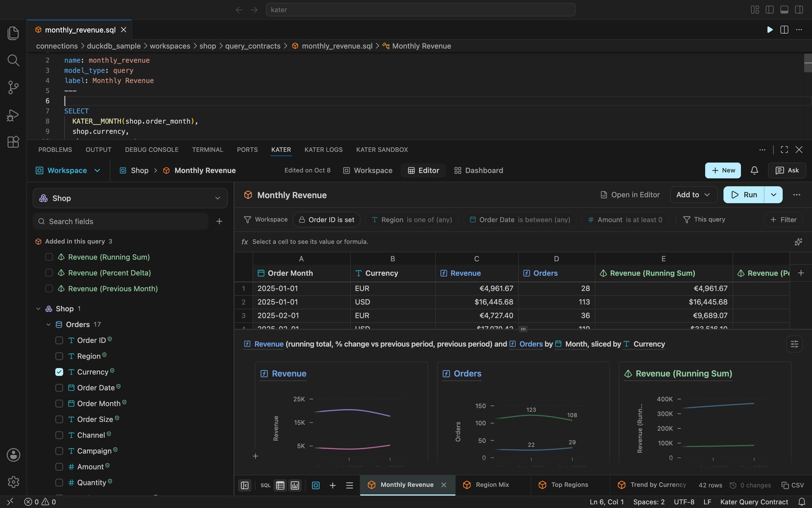This screenshot has height=508, width=812.
Task: Check the Order ID field checkbox
Action: 59,340
